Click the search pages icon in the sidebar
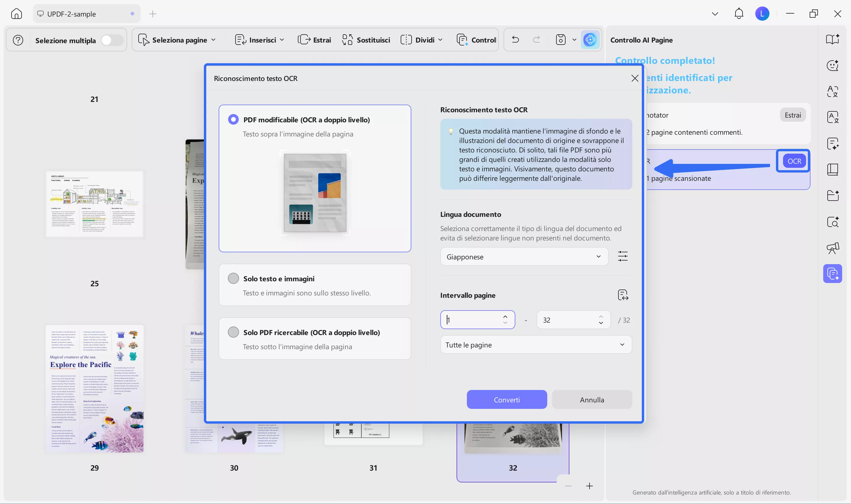 (832, 222)
